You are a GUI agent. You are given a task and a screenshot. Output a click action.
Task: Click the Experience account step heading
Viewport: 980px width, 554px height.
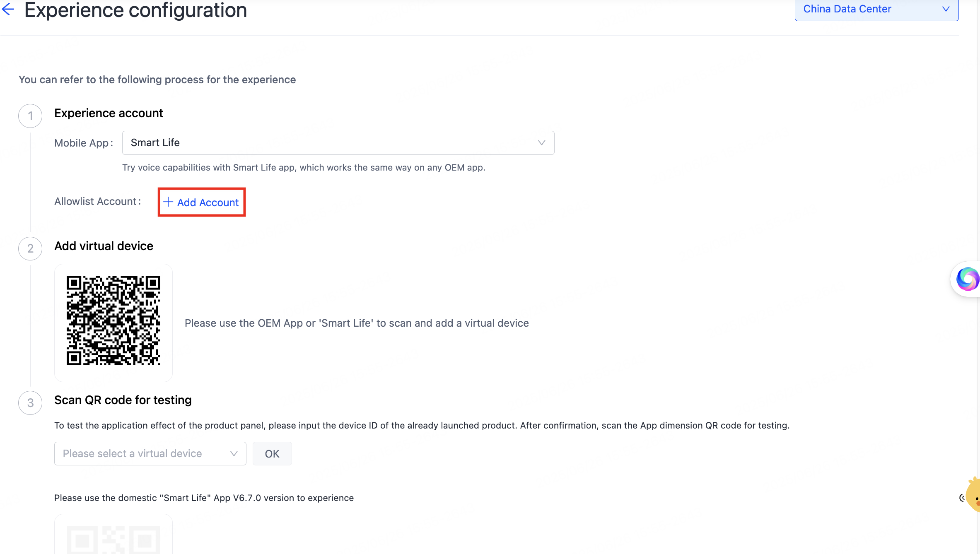coord(109,113)
